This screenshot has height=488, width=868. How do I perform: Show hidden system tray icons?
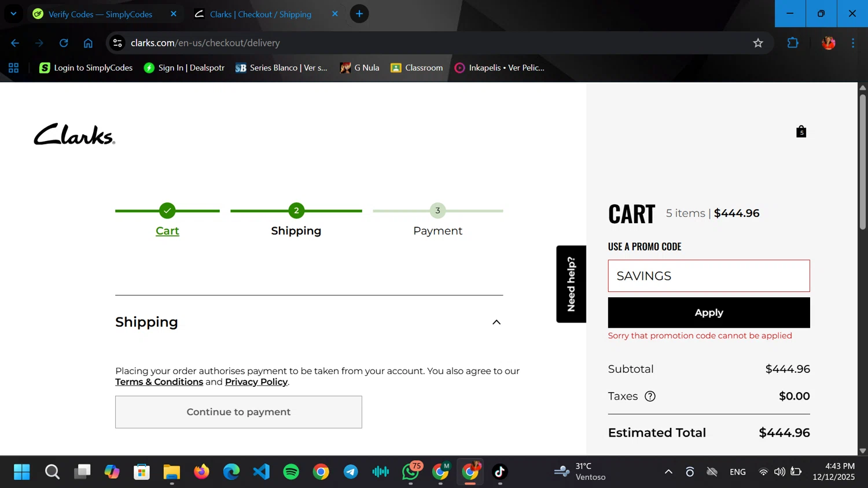point(668,472)
